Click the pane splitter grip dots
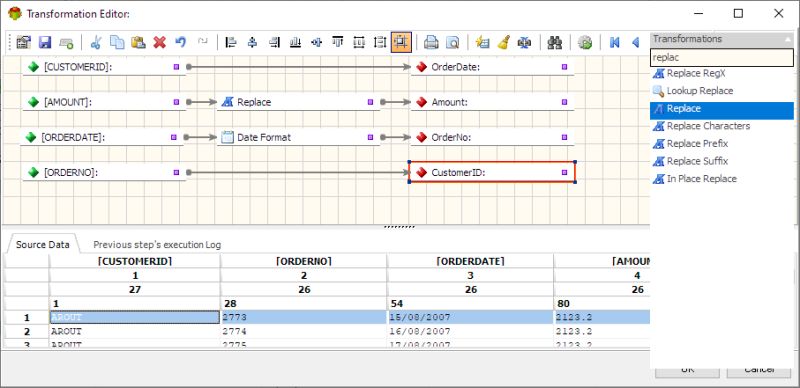This screenshot has width=800, height=388. pyautogui.click(x=399, y=227)
